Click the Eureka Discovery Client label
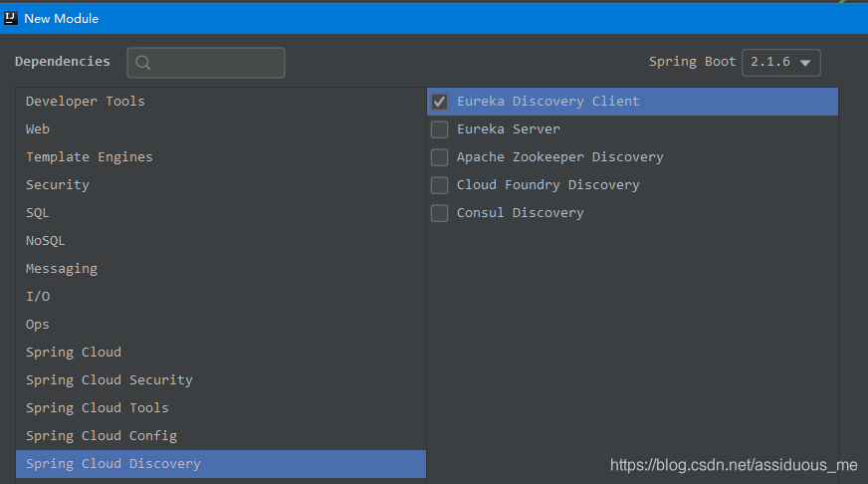The height and width of the screenshot is (484, 868). (548, 102)
